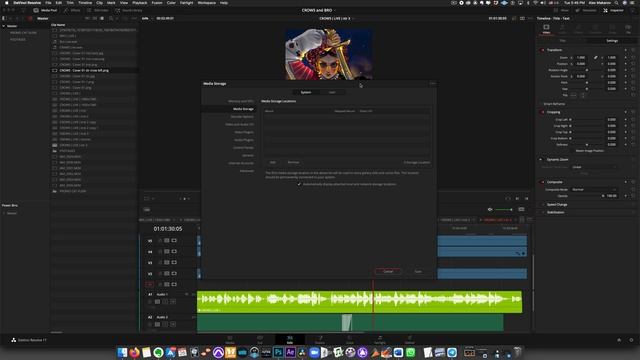Viewport: 640px width, 360px height.
Task: Toggle the Effects panel in top toolbar
Action: pyautogui.click(x=72, y=10)
